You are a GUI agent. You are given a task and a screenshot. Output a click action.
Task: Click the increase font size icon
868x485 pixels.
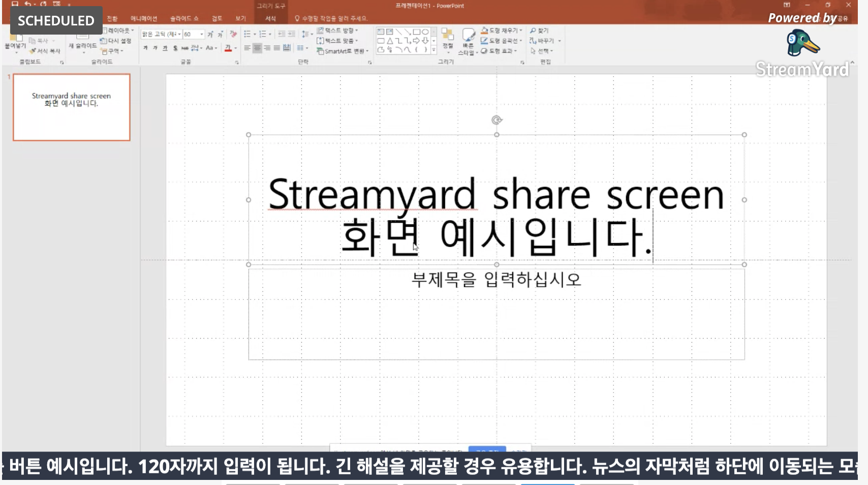(x=210, y=34)
